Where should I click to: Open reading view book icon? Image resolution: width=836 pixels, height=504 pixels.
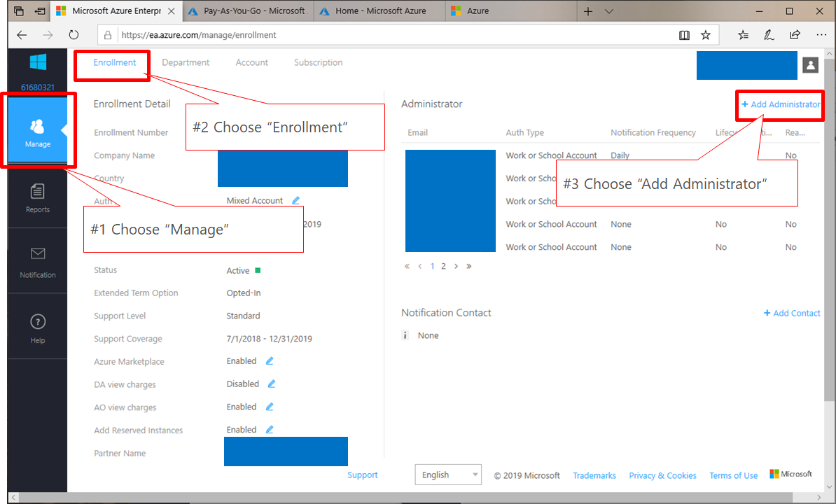pyautogui.click(x=684, y=35)
